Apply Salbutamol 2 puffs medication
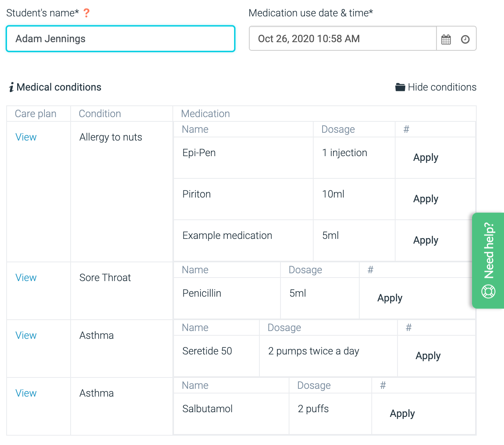The image size is (504, 445). click(402, 413)
